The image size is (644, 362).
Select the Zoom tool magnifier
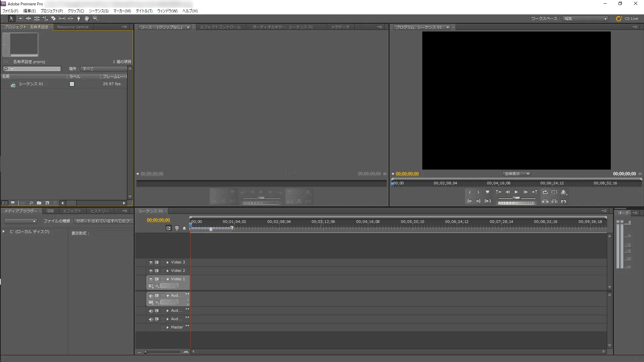95,18
